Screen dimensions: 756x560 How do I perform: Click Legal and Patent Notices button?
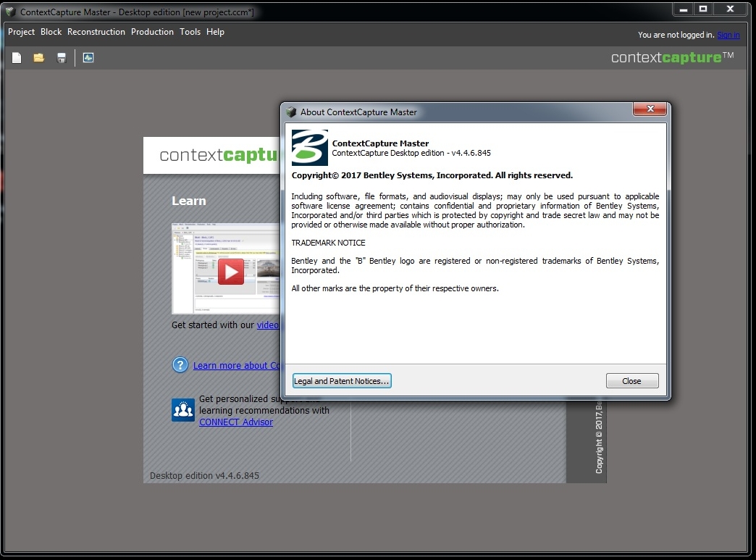click(342, 380)
